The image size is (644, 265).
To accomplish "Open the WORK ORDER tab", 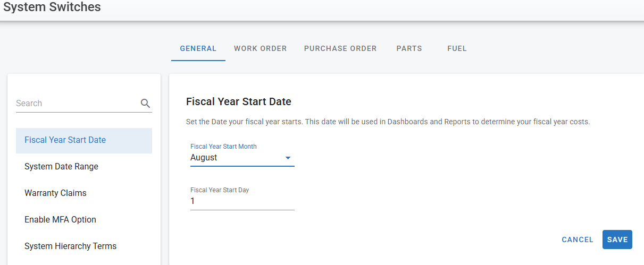I will (x=260, y=48).
